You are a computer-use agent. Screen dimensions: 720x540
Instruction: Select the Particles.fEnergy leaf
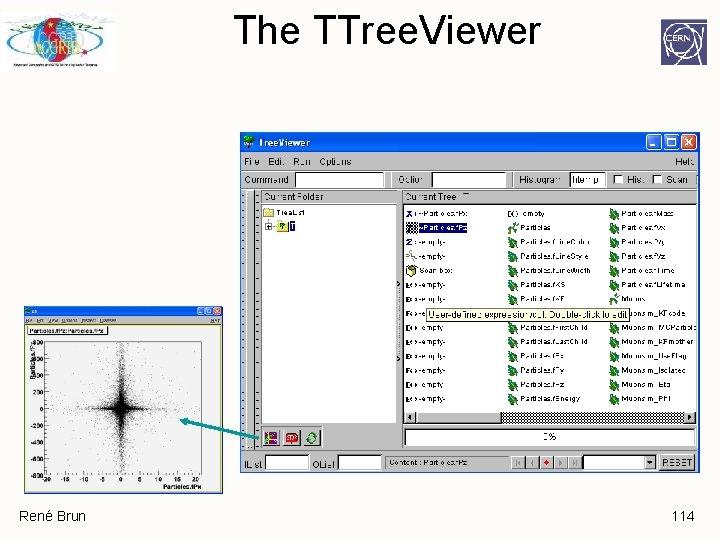pyautogui.click(x=544, y=399)
